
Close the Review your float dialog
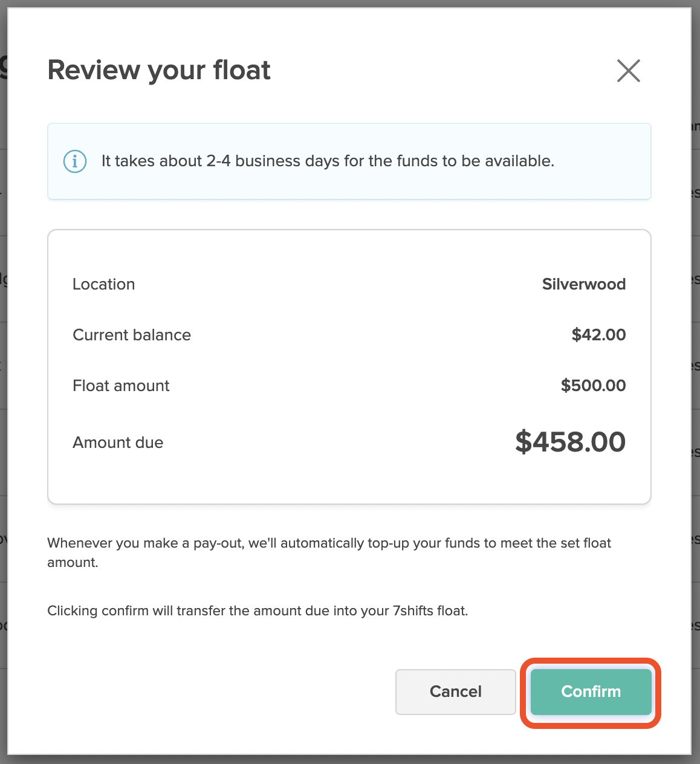tap(629, 71)
